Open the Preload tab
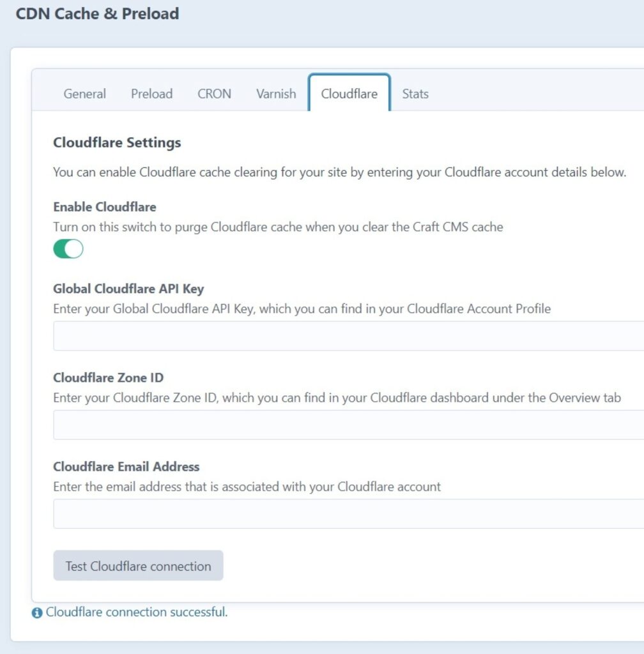 (151, 93)
